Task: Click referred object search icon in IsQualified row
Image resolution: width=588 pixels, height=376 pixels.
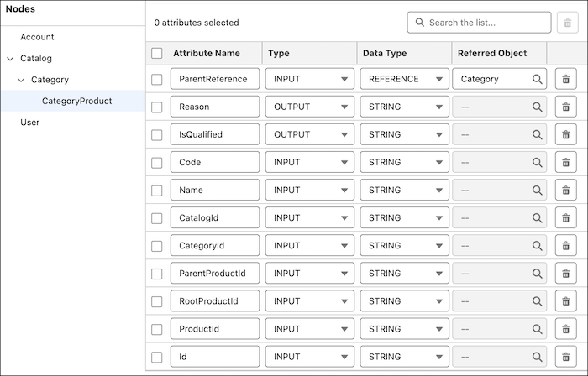Action: coord(537,134)
